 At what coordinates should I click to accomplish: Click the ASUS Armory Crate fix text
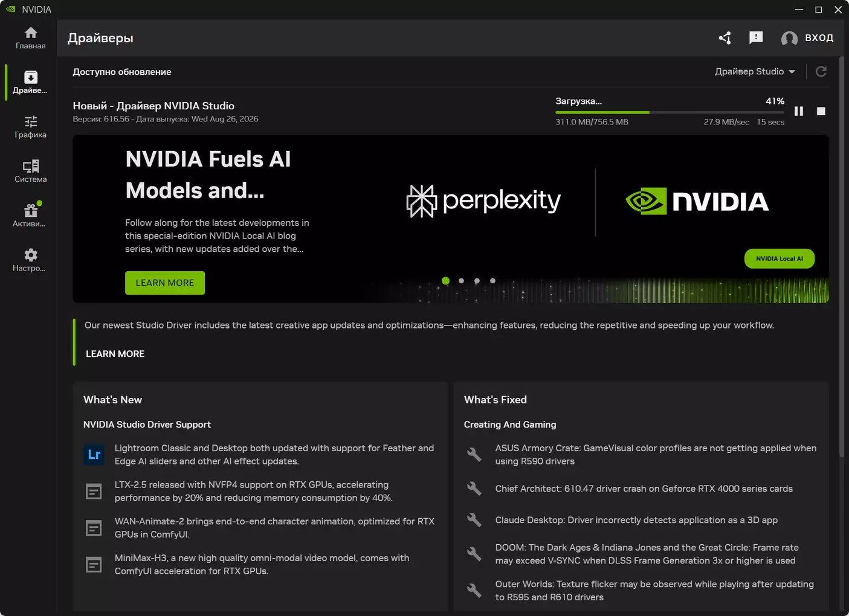click(x=656, y=455)
